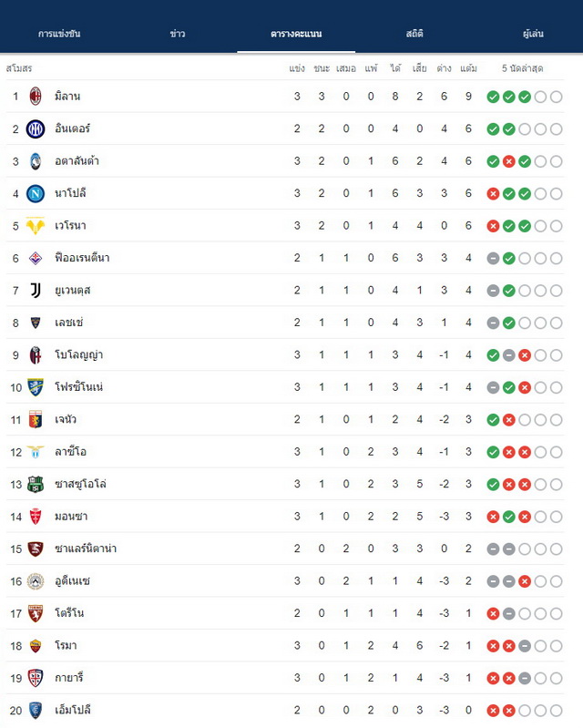The image size is (583, 728).
Task: Click Udinese's red loss indicator
Action: tap(525, 580)
